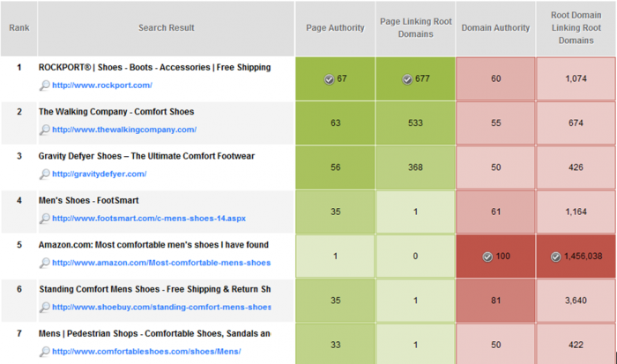Select the Mens Pedestrian Shops title
The image size is (617, 364).
[x=154, y=334]
